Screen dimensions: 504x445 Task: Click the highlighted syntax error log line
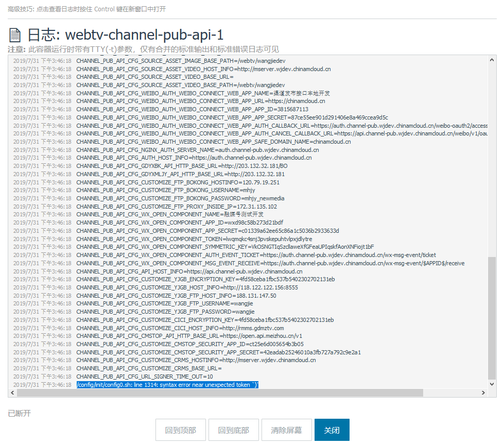[x=167, y=385]
